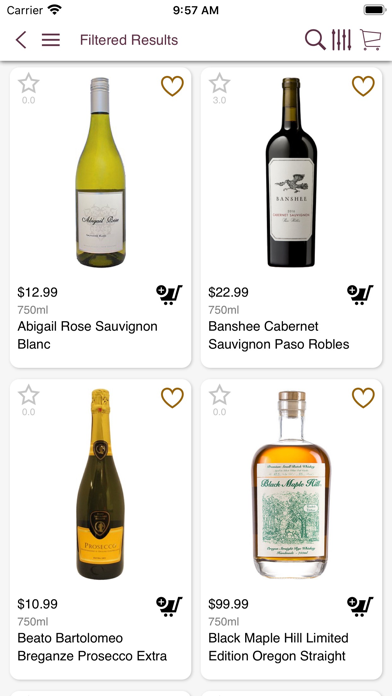The height and width of the screenshot is (696, 392).
Task: Open the shopping cart icon
Action: [371, 40]
